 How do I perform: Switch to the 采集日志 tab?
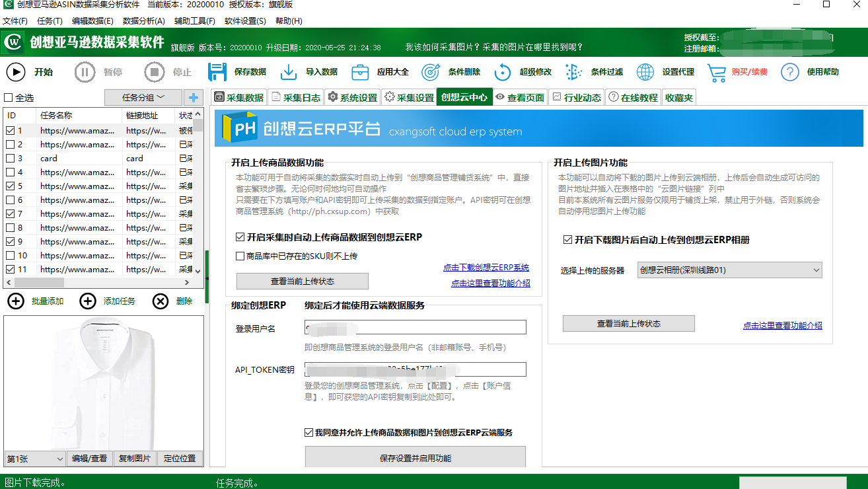click(296, 98)
